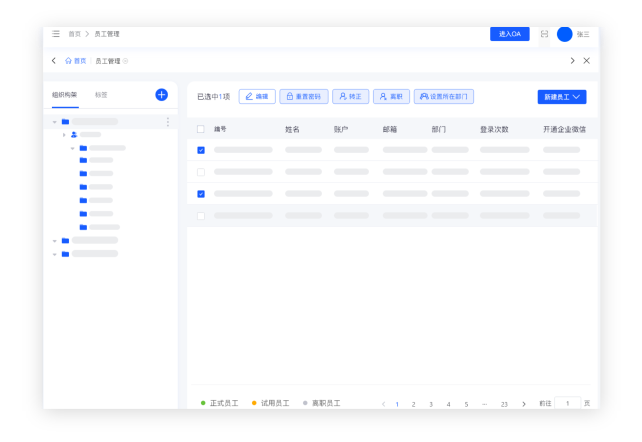Click the blue user avatar in the header

click(564, 34)
